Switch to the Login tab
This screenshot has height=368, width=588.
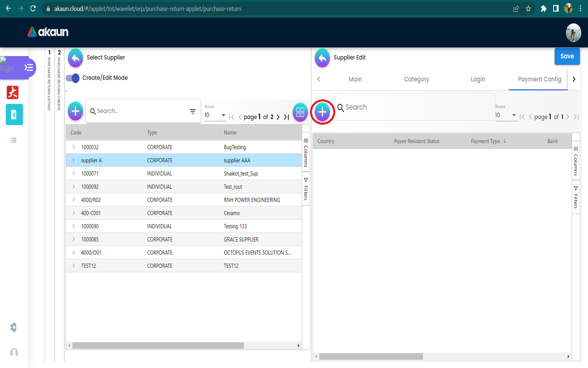[478, 79]
